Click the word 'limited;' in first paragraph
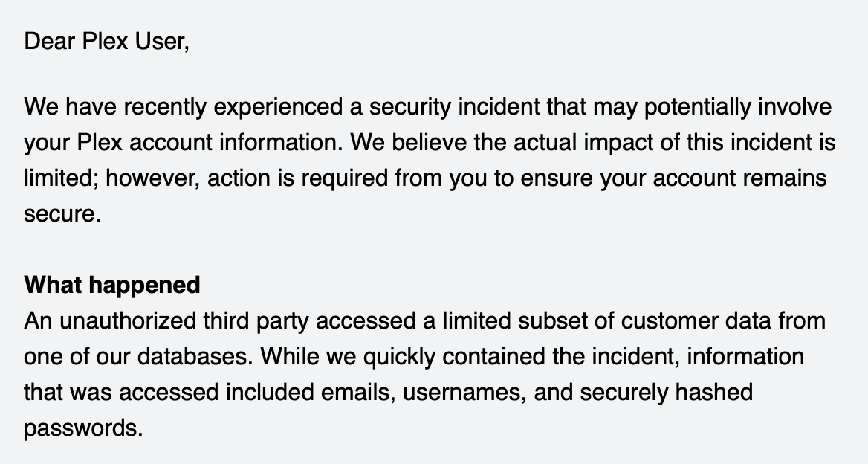This screenshot has width=868, height=464. (62, 178)
